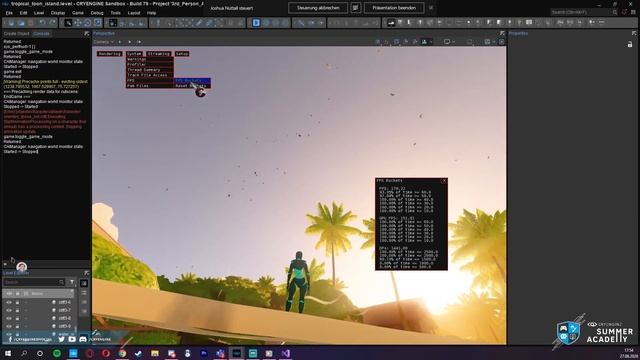The image size is (640, 360).
Task: Click the terrain editor toolbar icon
Action: pos(391,22)
